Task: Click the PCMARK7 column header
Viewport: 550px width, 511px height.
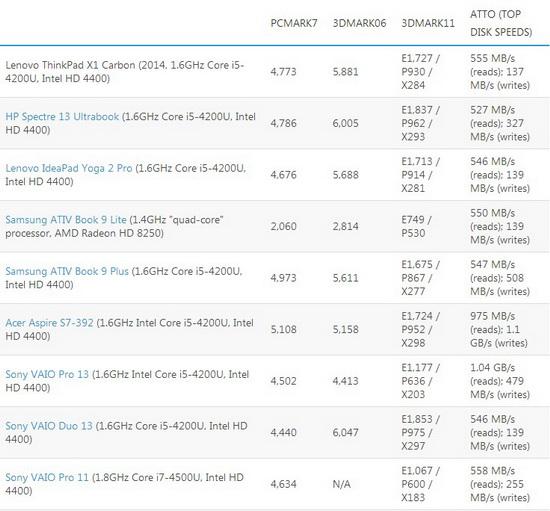Action: tap(294, 23)
